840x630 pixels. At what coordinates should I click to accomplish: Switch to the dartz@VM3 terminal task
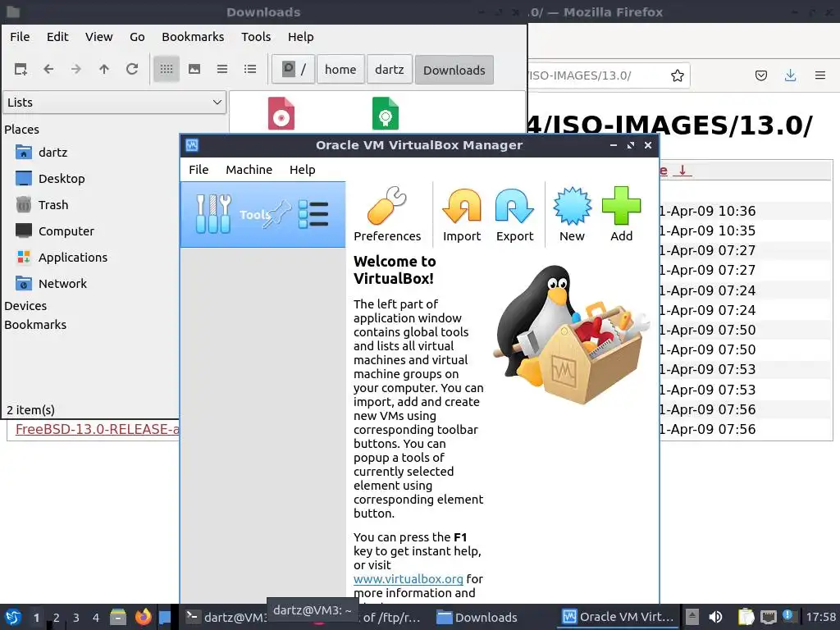point(226,617)
